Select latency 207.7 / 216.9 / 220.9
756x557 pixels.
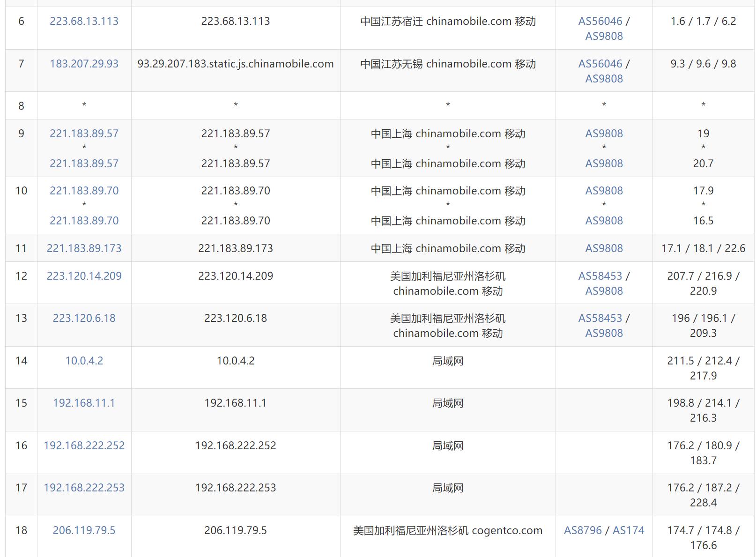tap(703, 283)
